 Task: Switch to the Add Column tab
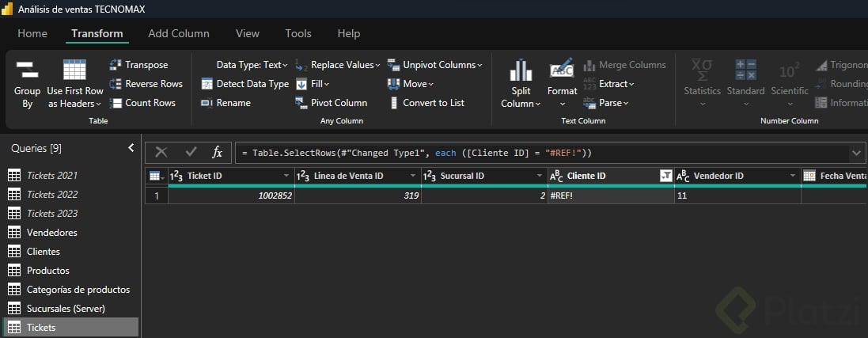179,33
